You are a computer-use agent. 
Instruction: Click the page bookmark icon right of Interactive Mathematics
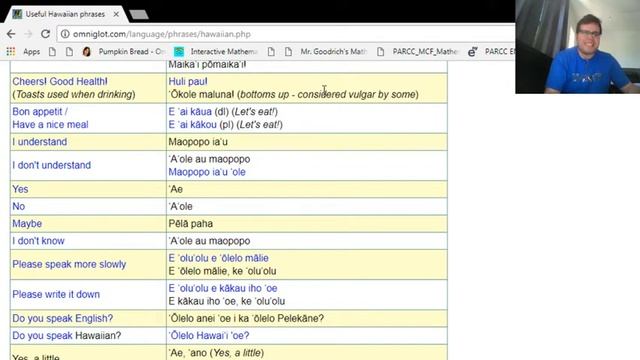pos(271,51)
